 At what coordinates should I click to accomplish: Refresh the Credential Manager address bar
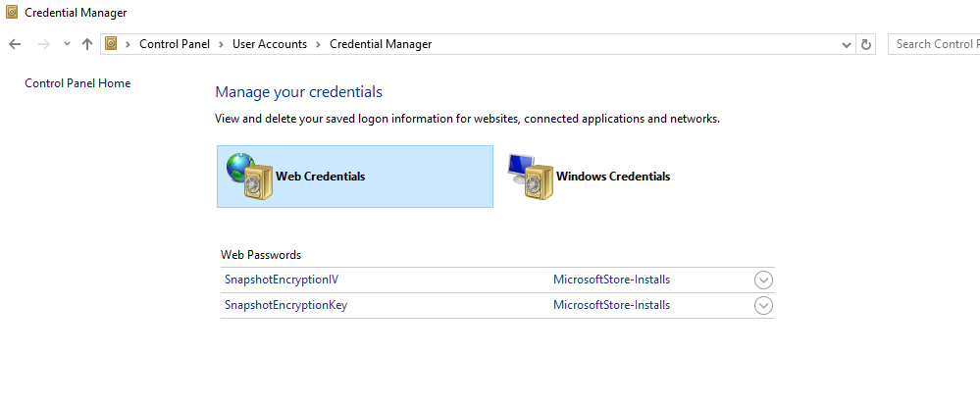point(865,44)
